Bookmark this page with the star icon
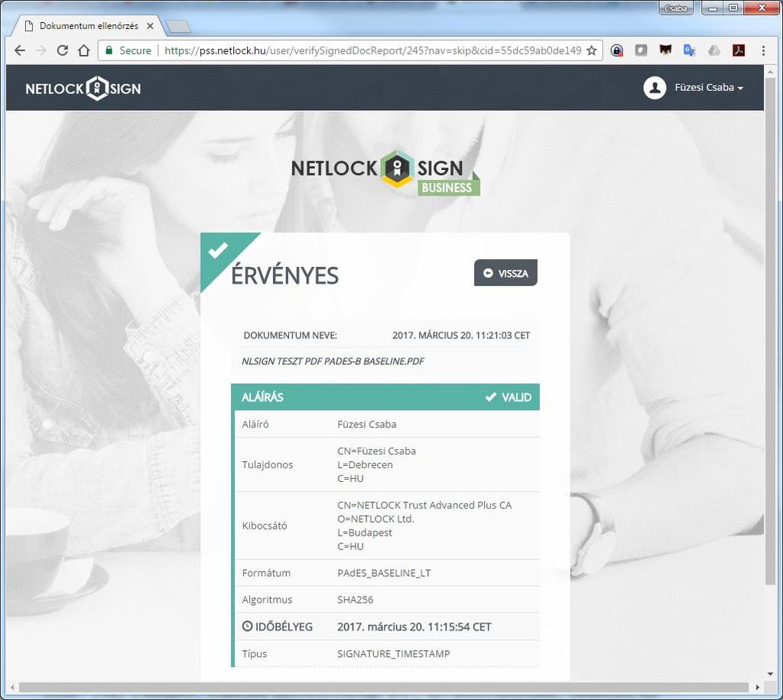783x700 pixels. [x=592, y=50]
